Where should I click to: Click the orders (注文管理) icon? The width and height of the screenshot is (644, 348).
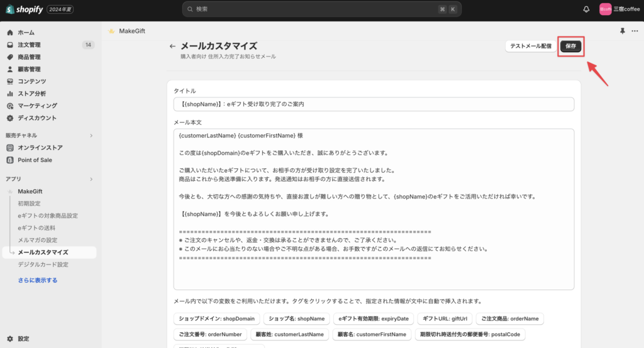pos(10,45)
